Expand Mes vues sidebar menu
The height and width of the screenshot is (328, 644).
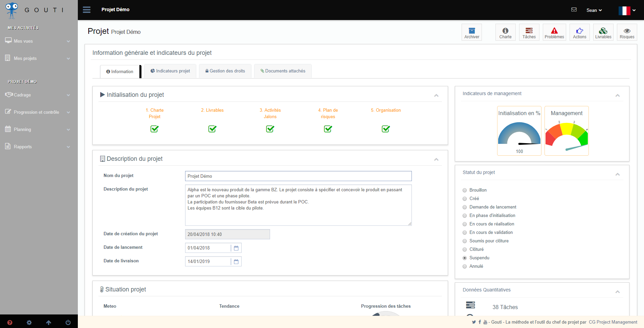pos(39,41)
